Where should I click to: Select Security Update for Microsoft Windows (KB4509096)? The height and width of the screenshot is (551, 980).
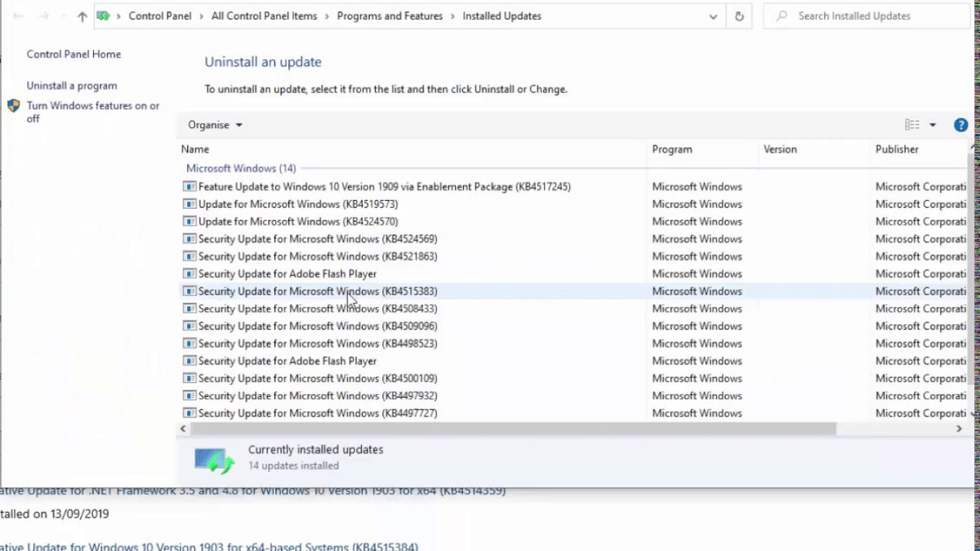(318, 326)
